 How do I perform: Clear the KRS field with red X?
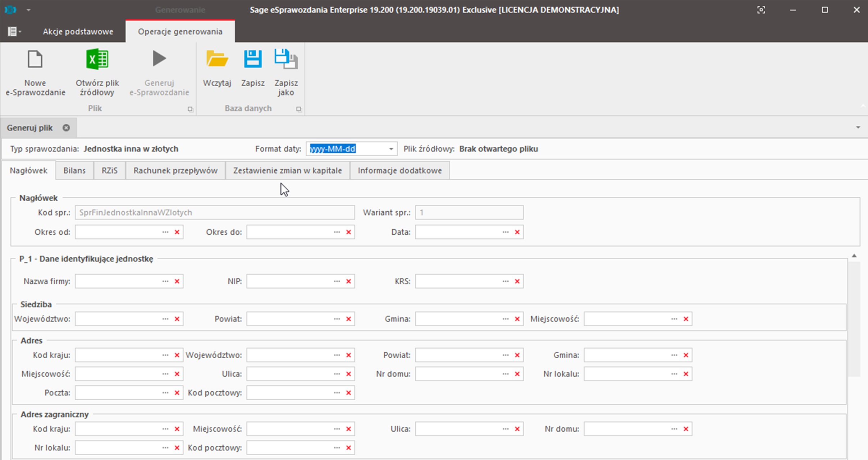click(x=517, y=281)
